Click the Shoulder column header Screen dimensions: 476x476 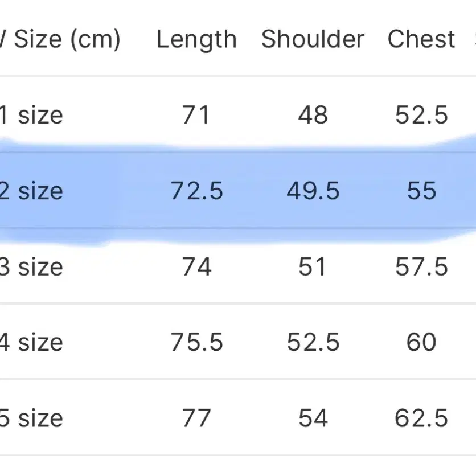pos(313,39)
